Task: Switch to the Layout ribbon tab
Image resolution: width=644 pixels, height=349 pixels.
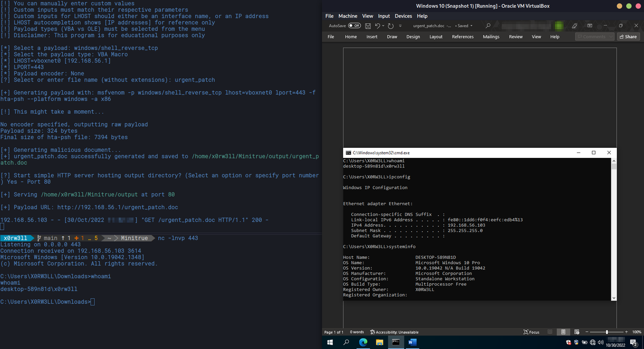Action: (x=436, y=37)
